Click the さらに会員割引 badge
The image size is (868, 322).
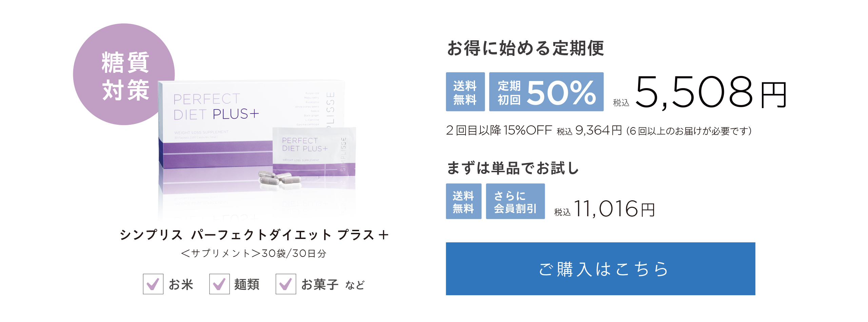point(515,201)
